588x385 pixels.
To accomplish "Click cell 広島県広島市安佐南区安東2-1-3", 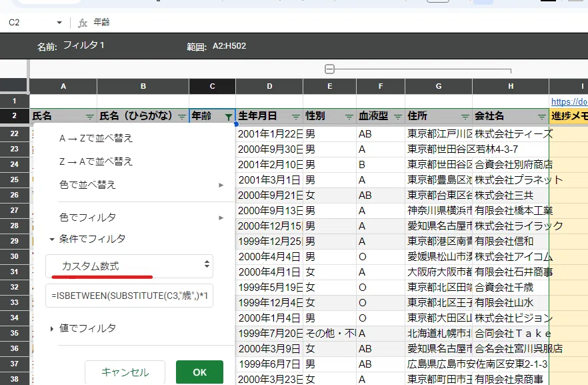I will point(439,364).
